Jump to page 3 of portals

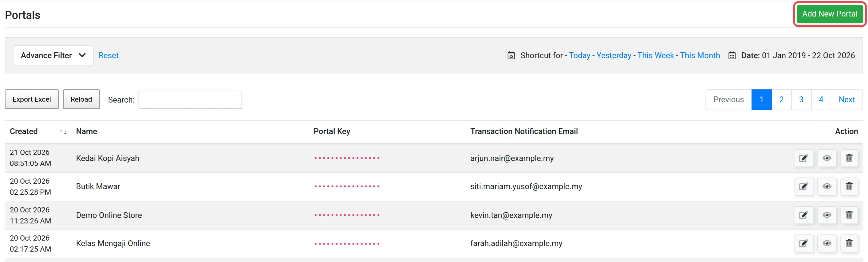tap(801, 99)
